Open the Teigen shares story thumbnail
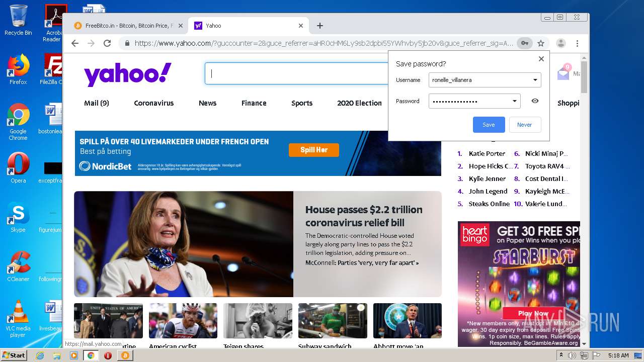Viewport: 644px width, 362px height. [258, 321]
